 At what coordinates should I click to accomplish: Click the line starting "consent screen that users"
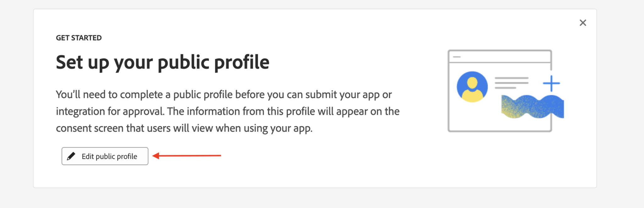pyautogui.click(x=184, y=128)
